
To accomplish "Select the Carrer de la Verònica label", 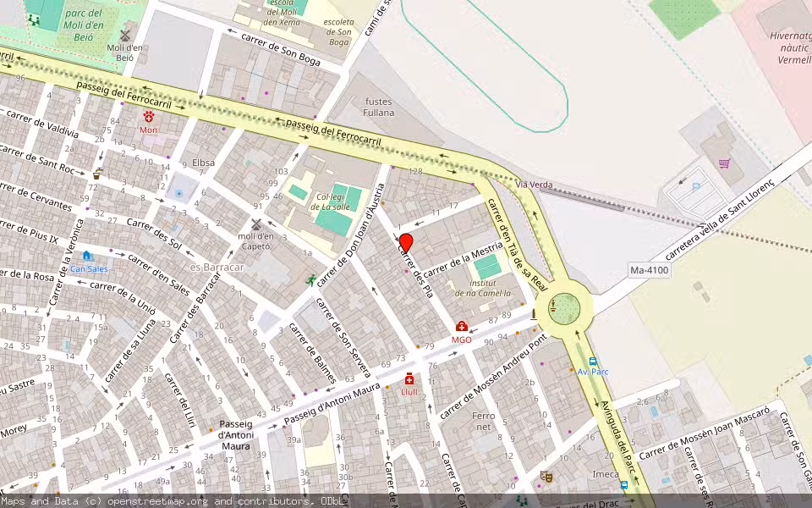I will 66,262.
